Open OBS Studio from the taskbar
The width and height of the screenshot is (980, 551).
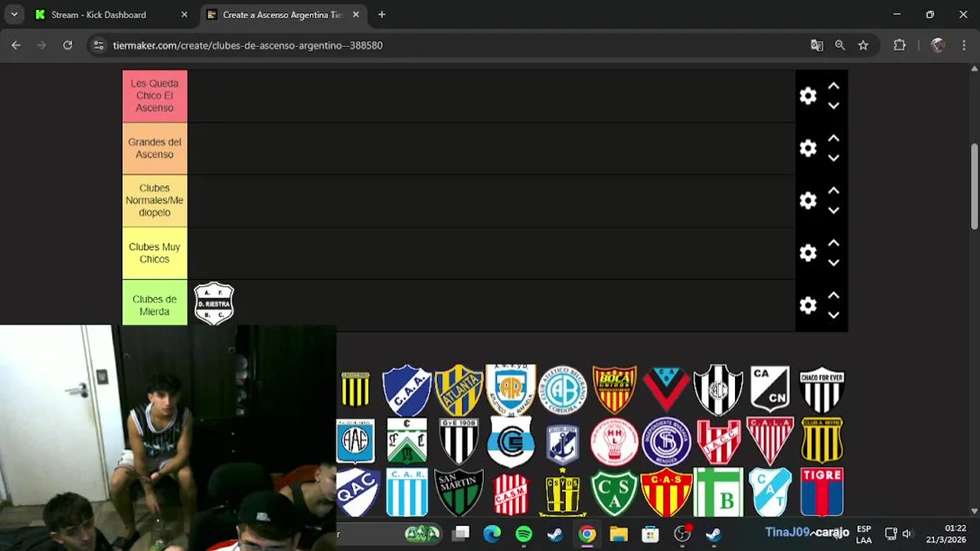tap(682, 533)
